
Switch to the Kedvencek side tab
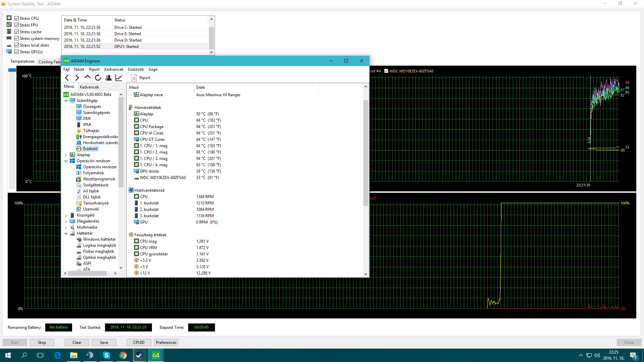89,87
